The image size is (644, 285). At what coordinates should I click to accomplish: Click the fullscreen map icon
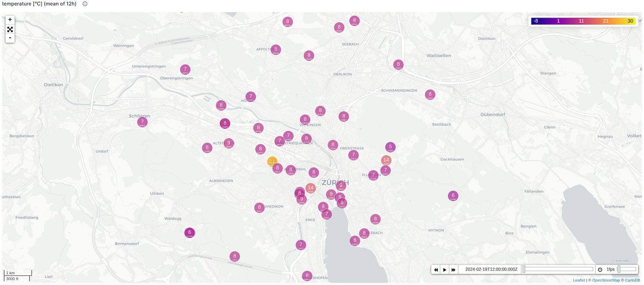point(10,29)
